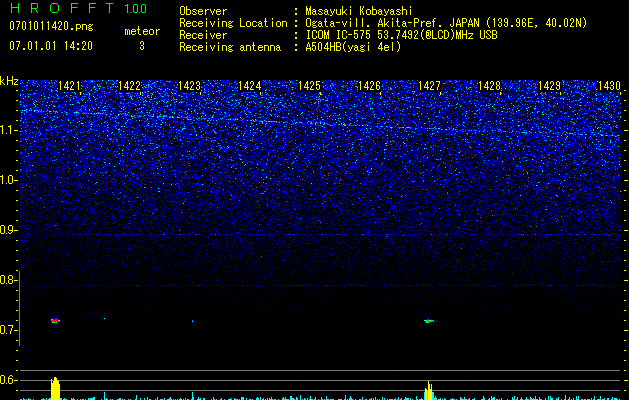Select the antenna value A504HB(yagi 4el)
This screenshot has width=629, height=400.
point(353,47)
